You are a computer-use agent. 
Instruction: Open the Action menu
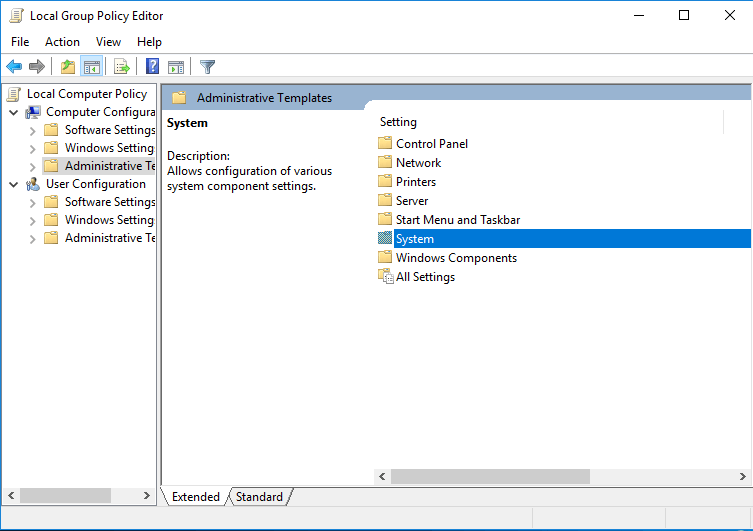(62, 42)
